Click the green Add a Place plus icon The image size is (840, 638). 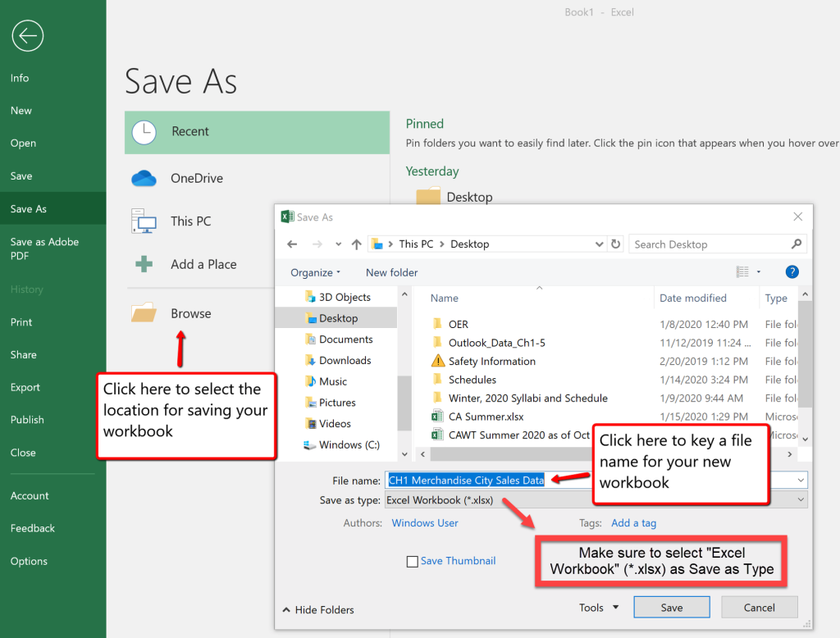click(143, 264)
